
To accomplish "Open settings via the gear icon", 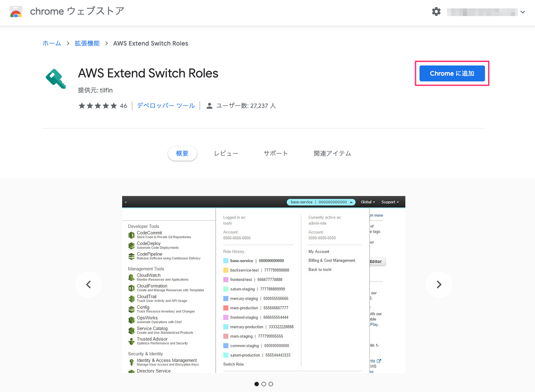I will (436, 12).
